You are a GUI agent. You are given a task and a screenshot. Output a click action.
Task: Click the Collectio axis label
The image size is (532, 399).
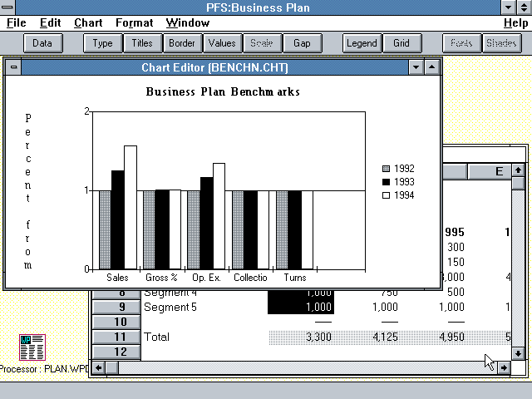(250, 278)
